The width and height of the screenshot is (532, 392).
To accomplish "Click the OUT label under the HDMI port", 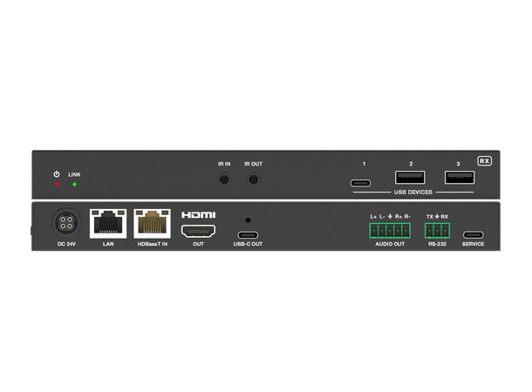I will (x=198, y=244).
